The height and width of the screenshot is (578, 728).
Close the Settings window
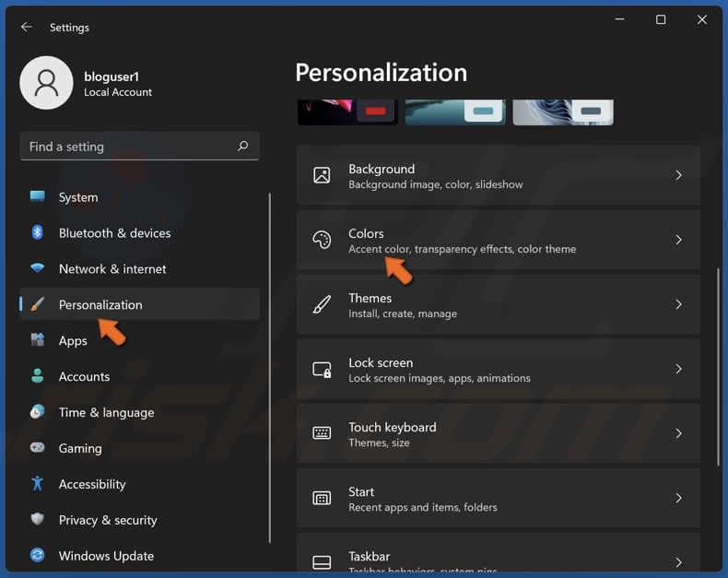(x=702, y=19)
